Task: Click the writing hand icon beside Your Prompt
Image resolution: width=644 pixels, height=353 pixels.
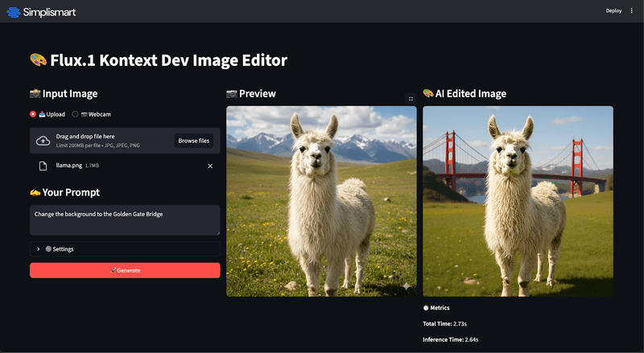Action: [x=35, y=192]
